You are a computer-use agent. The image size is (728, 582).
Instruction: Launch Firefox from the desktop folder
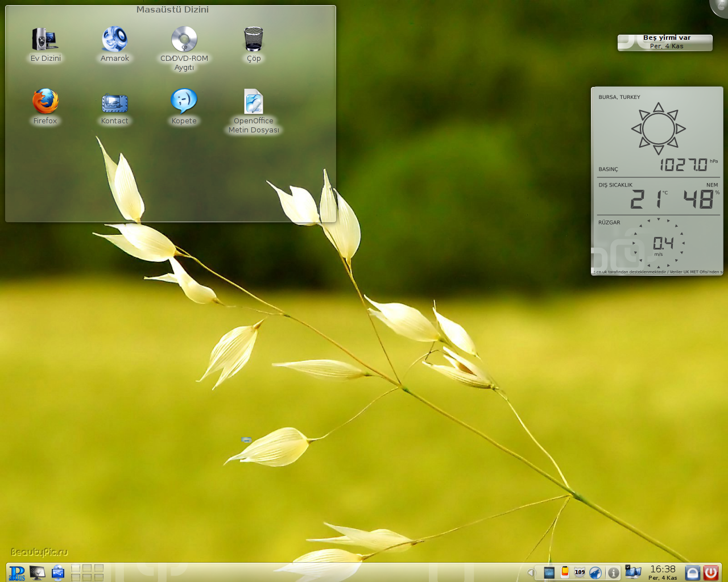click(45, 102)
